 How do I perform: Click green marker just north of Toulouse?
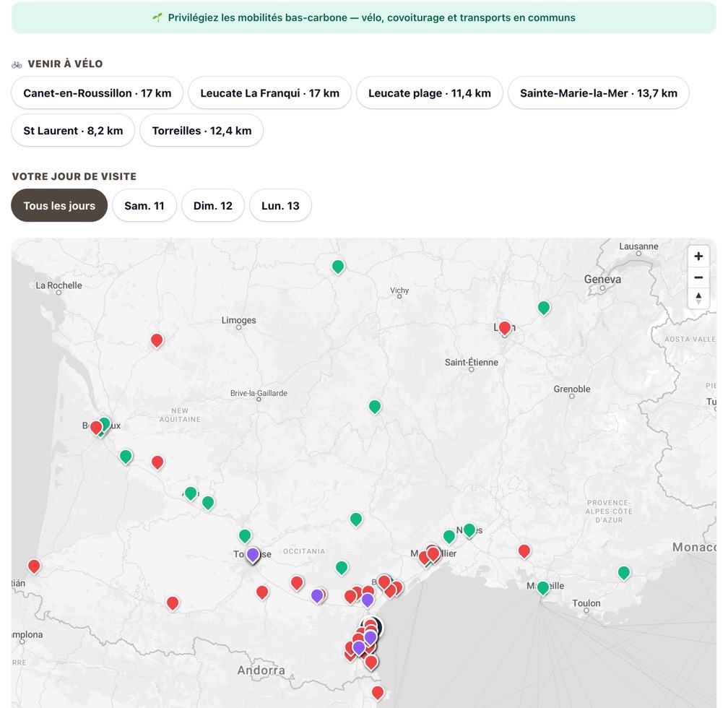(x=245, y=536)
